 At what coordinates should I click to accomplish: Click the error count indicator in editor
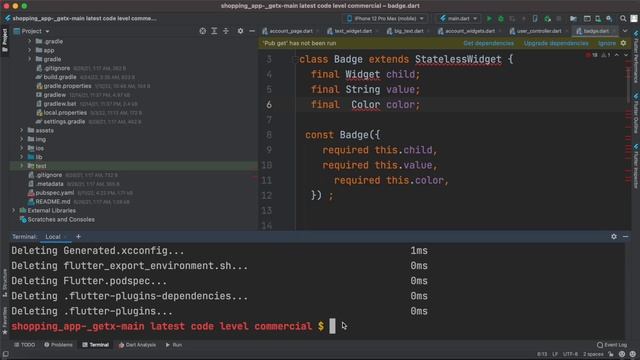pyautogui.click(x=591, y=55)
